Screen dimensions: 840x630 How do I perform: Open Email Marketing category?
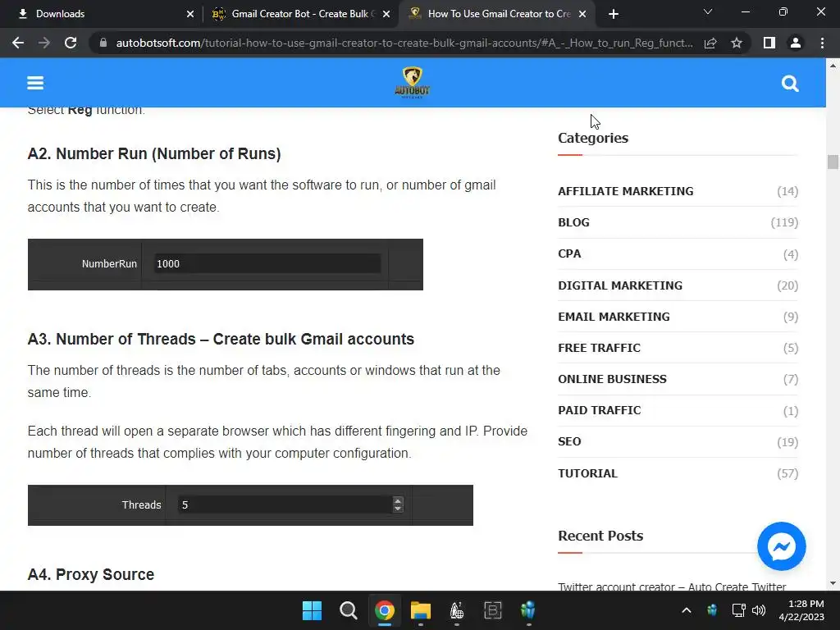(614, 317)
